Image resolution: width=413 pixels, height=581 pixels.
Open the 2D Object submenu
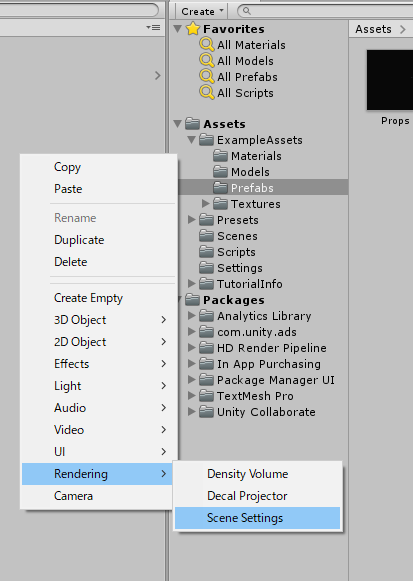point(99,342)
